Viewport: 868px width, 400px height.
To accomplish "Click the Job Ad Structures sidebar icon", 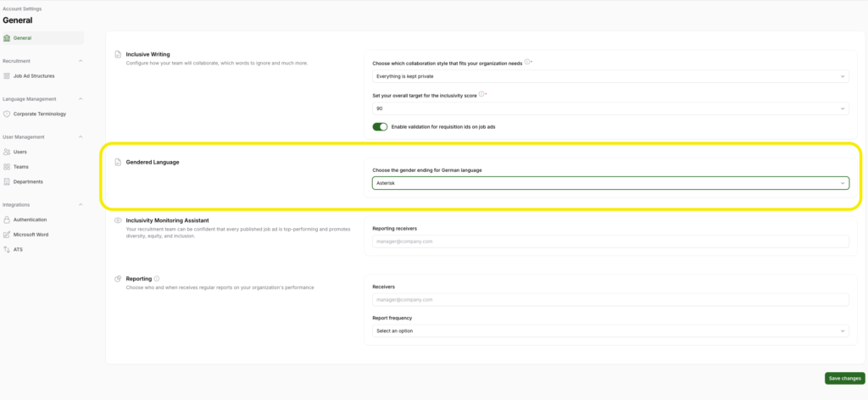I will pyautogui.click(x=7, y=75).
